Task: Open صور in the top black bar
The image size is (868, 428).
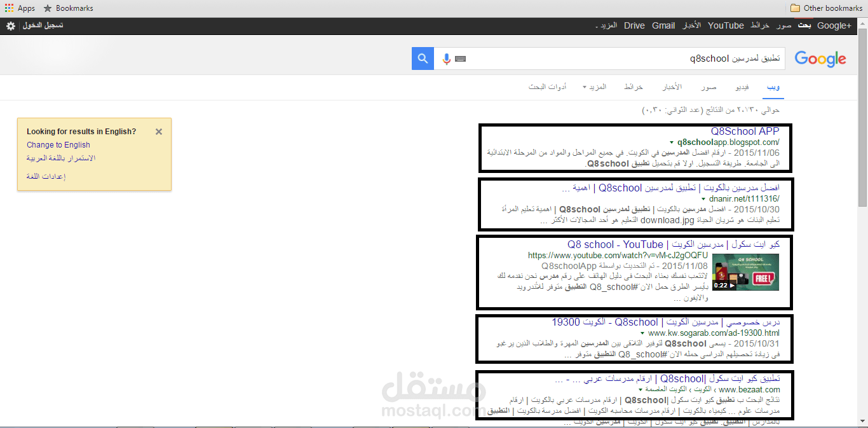Action: coord(783,25)
